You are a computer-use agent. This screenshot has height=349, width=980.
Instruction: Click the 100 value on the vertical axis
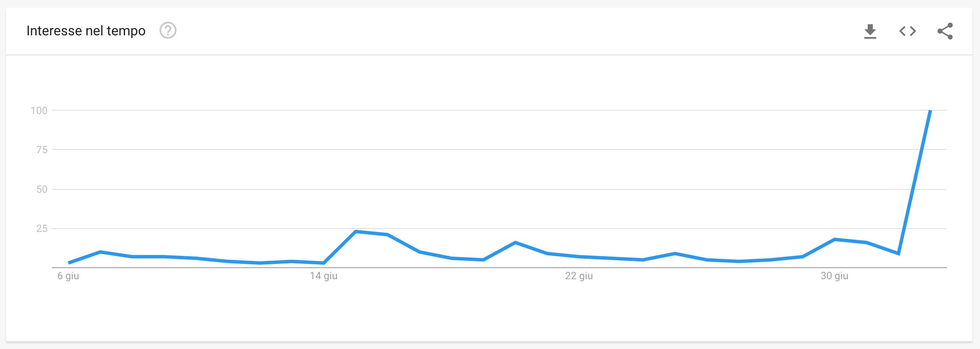tap(39, 111)
